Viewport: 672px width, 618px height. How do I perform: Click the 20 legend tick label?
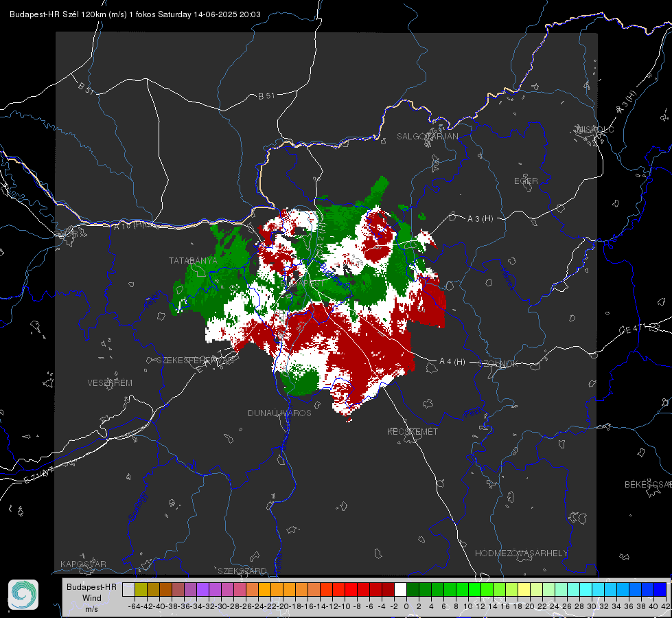pos(530,606)
